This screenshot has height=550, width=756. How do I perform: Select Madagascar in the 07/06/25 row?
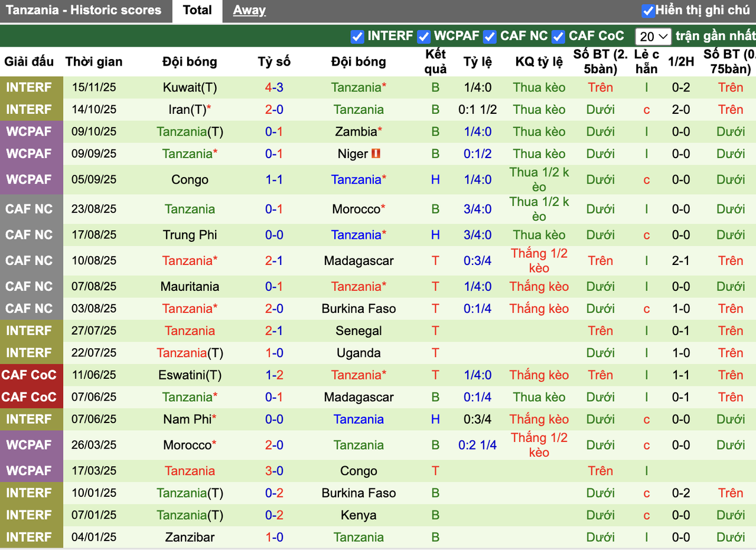tap(359, 397)
